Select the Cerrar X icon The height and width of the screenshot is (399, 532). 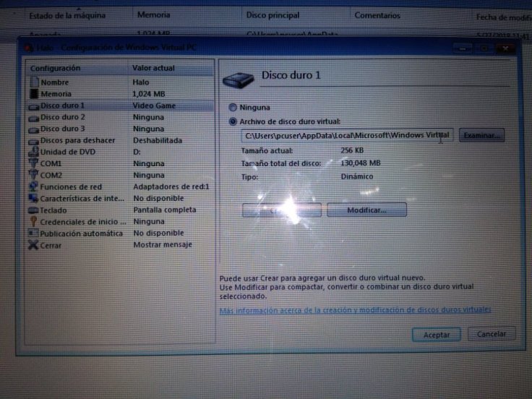pyautogui.click(x=33, y=245)
